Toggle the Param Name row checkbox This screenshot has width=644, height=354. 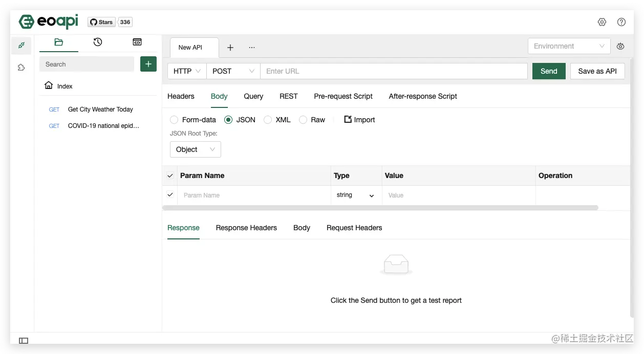[x=170, y=195]
